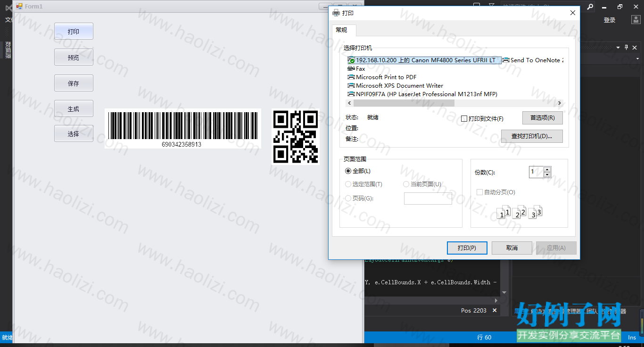
Task: Select Microsoft Print to PDF printer
Action: [382, 77]
